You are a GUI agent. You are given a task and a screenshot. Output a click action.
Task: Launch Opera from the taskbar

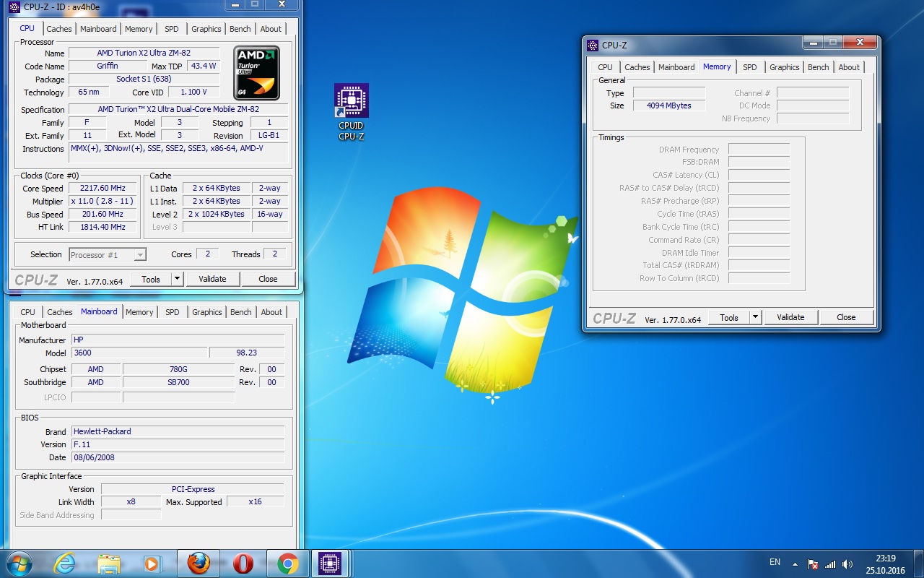[243, 564]
